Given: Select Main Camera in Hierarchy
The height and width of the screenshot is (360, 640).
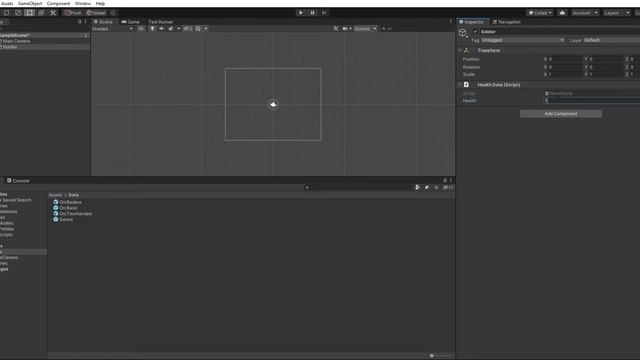Looking at the screenshot, I should [x=16, y=41].
